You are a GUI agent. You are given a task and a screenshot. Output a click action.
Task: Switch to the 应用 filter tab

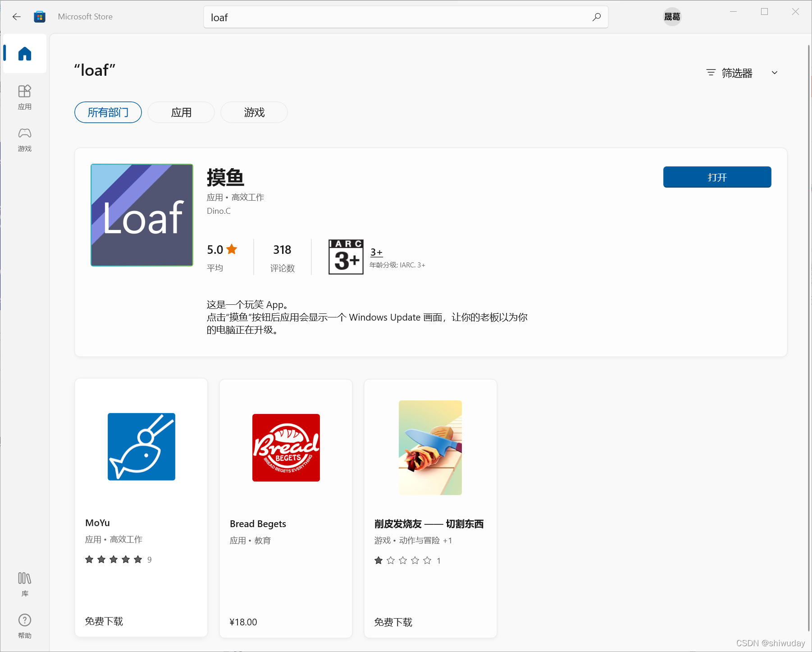(x=181, y=112)
